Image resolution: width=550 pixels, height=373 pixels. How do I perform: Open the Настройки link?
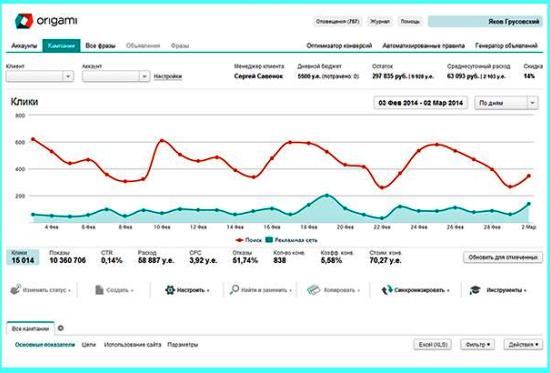pos(168,76)
